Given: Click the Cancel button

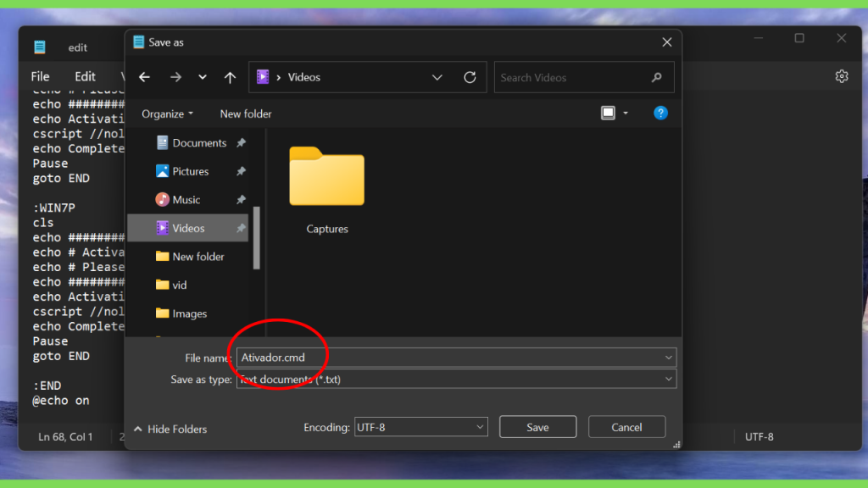Looking at the screenshot, I should click(x=626, y=427).
